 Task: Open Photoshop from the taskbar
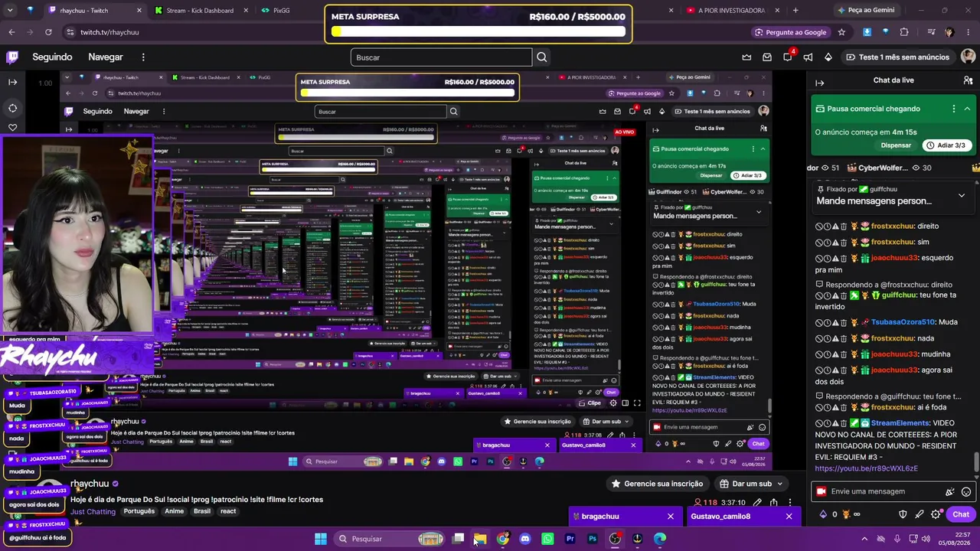pyautogui.click(x=593, y=539)
